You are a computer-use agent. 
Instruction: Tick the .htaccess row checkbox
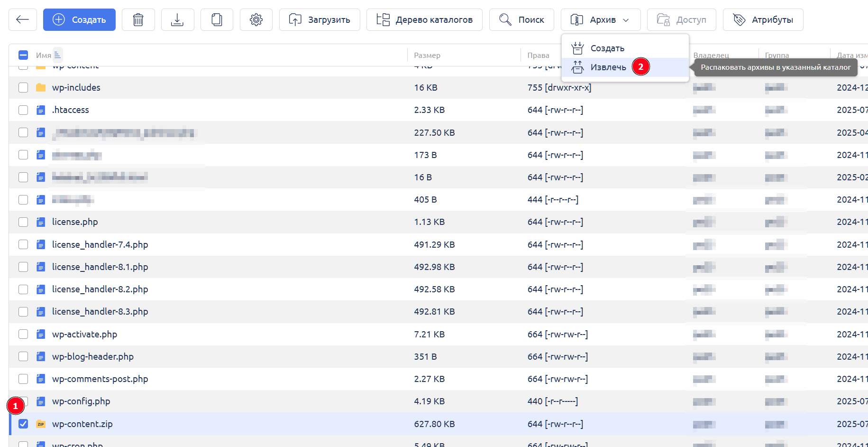(x=23, y=110)
